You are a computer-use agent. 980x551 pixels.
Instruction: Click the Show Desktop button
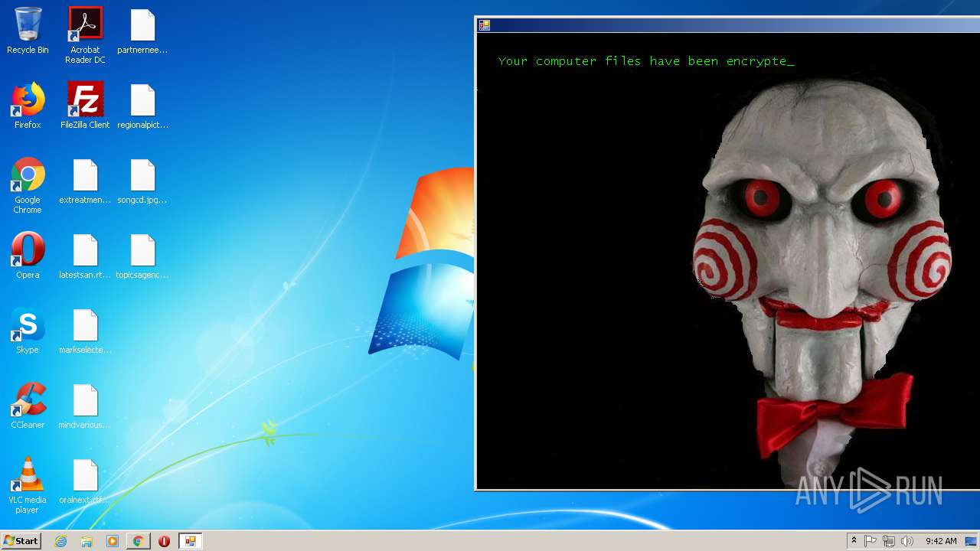pos(972,541)
